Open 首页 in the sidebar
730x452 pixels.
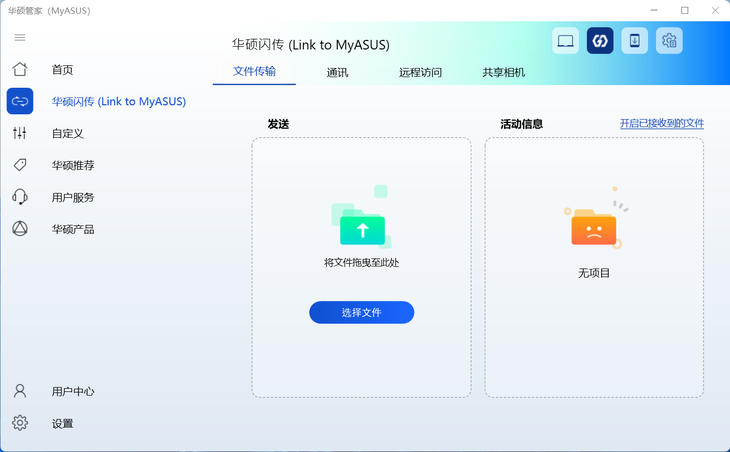coord(62,70)
